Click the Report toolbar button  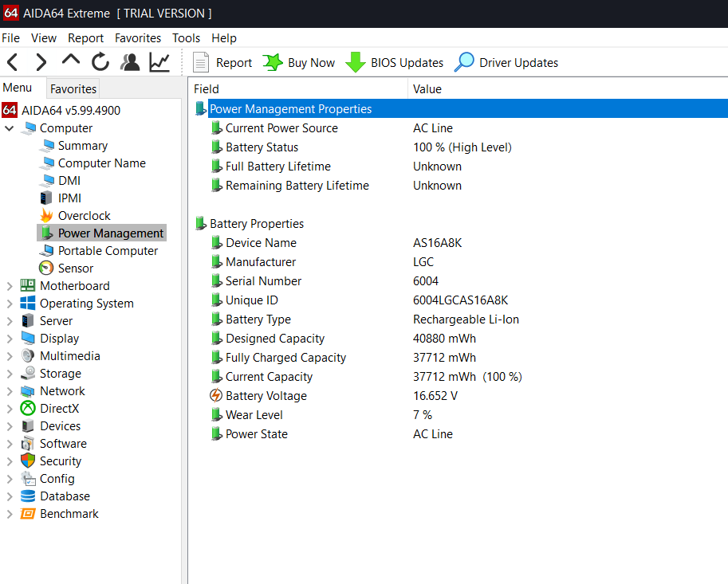tap(222, 63)
